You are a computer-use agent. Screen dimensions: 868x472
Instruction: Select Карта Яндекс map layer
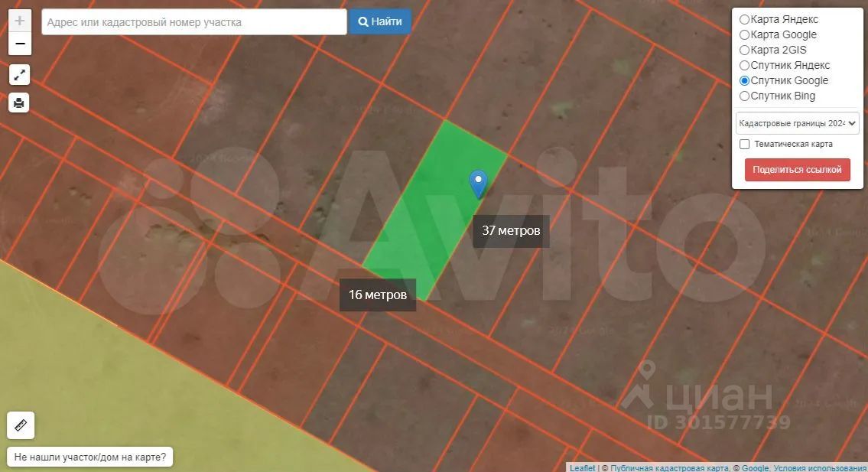tap(745, 19)
